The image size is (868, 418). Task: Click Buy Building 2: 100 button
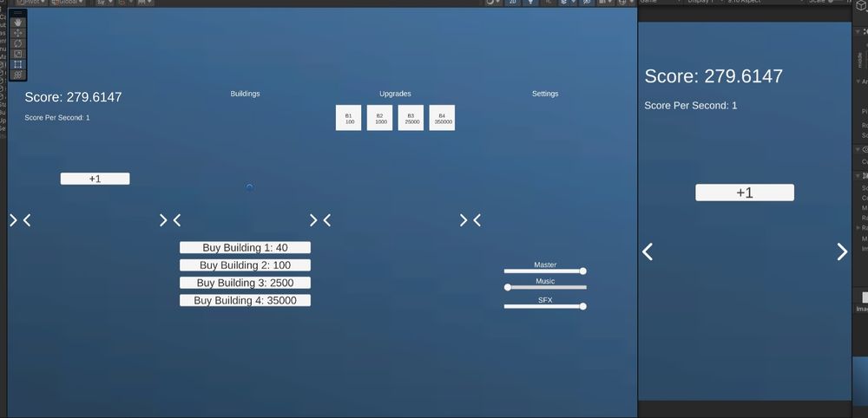coord(245,265)
